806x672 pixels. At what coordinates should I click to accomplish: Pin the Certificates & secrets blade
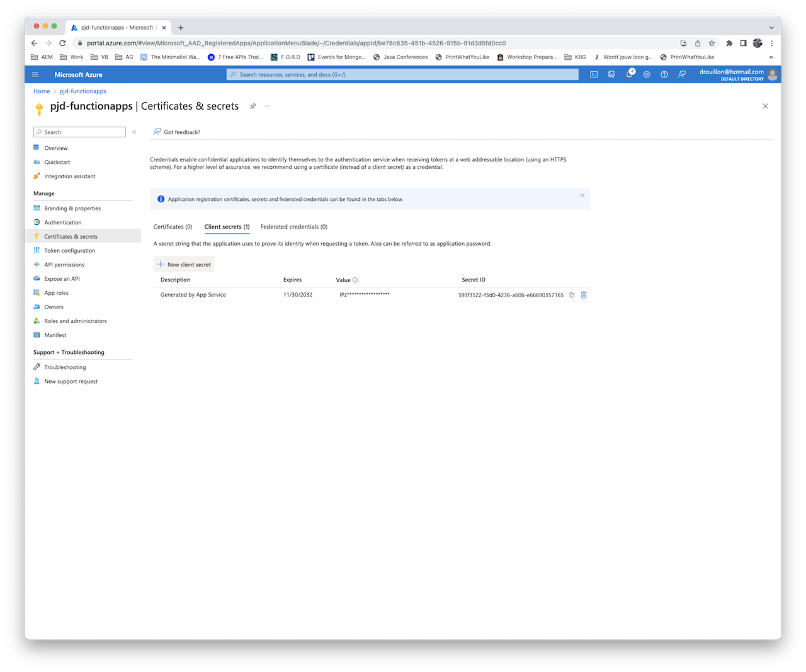tap(253, 106)
